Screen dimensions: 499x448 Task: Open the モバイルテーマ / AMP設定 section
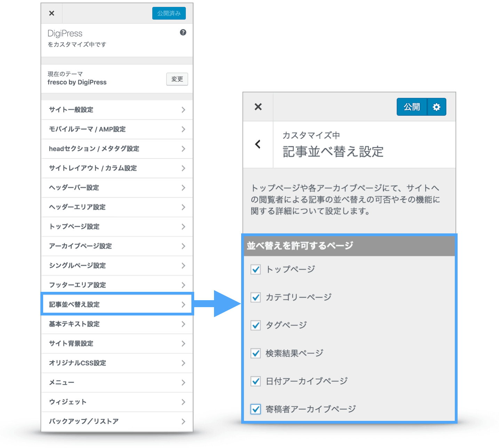click(117, 129)
